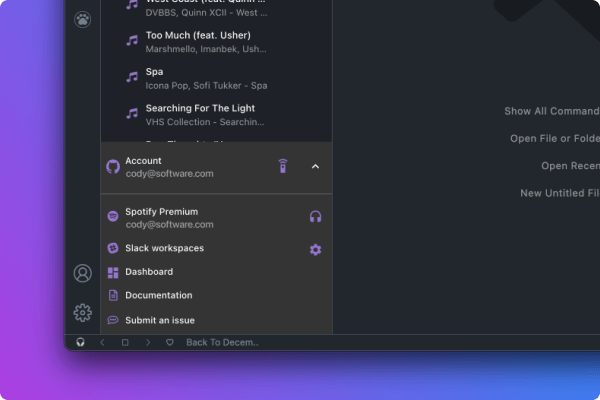Viewport: 600px width, 400px height.
Task: Click the headphones icon beside Spotify Premium
Action: (315, 217)
